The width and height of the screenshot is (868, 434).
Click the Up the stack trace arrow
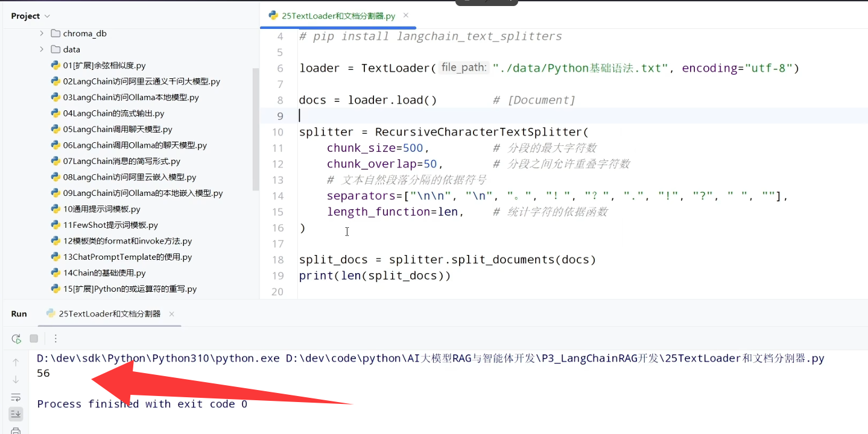pos(16,362)
